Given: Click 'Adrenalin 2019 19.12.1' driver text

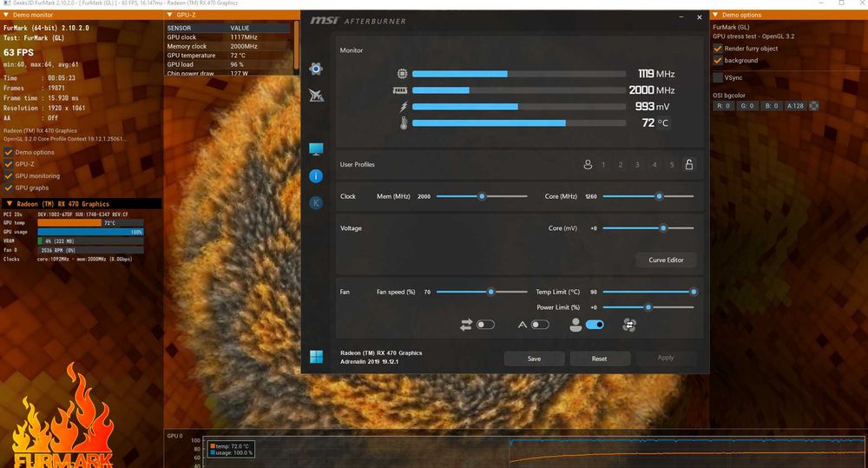Looking at the screenshot, I should click(x=369, y=362).
